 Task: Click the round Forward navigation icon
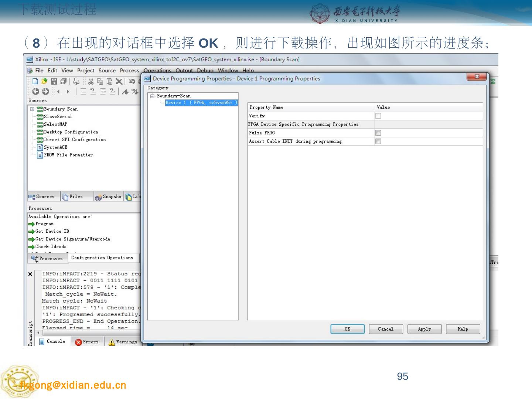[x=45, y=91]
